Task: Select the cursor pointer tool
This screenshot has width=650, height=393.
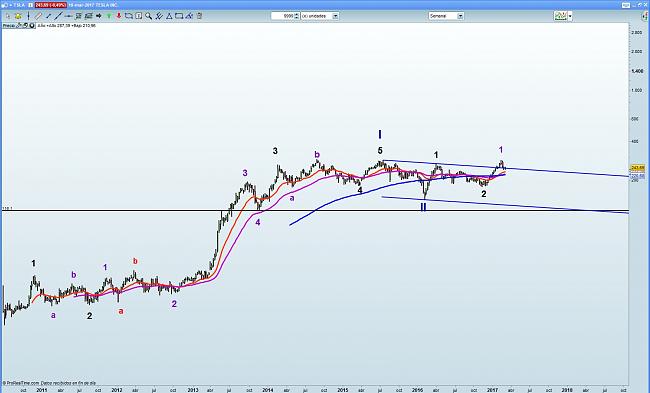Action: point(8,16)
